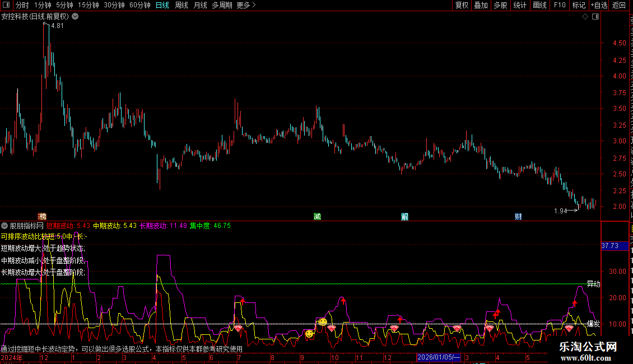Click the red gem icon just before March

(457, 328)
